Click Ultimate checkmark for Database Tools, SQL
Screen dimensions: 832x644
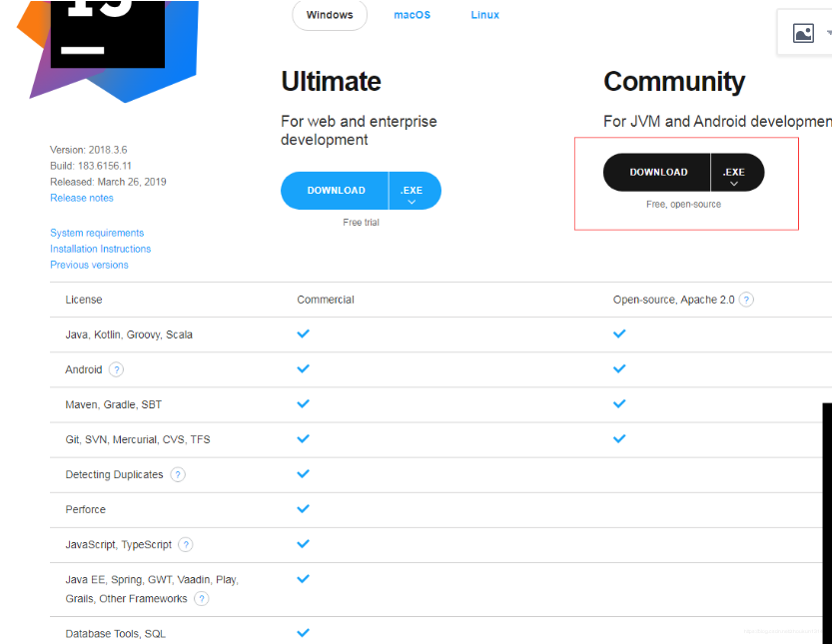click(x=303, y=633)
